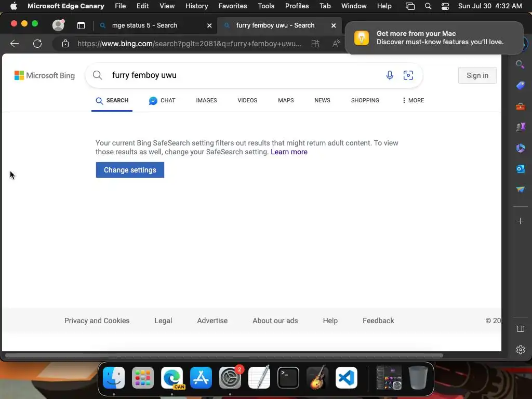The height and width of the screenshot is (399, 532).
Task: Open the split screen icon in address bar
Action: point(315,44)
